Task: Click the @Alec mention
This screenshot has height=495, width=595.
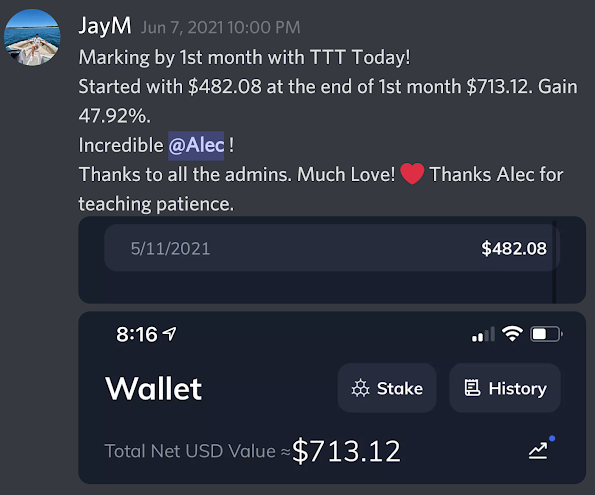Action: (x=196, y=145)
